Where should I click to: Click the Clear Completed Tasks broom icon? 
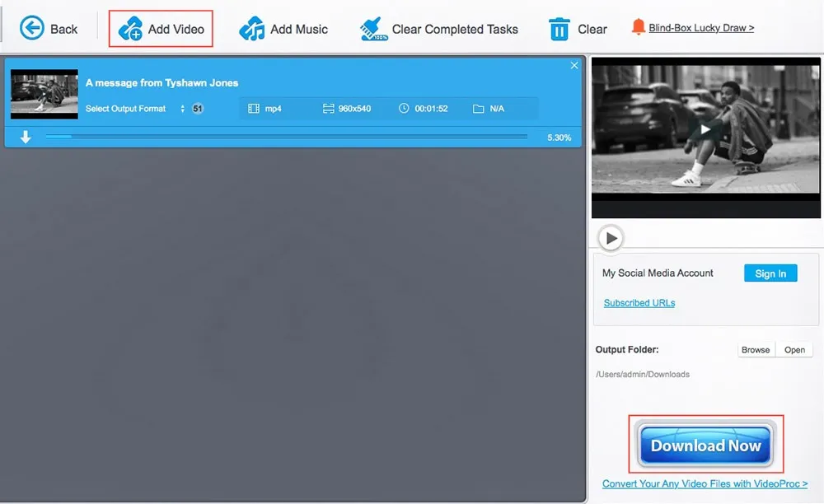pyautogui.click(x=375, y=27)
